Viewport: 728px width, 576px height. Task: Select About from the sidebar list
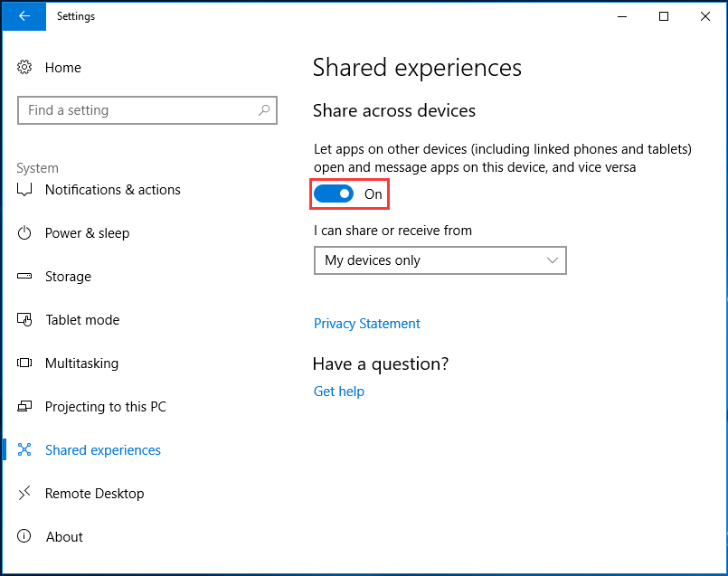click(x=64, y=536)
